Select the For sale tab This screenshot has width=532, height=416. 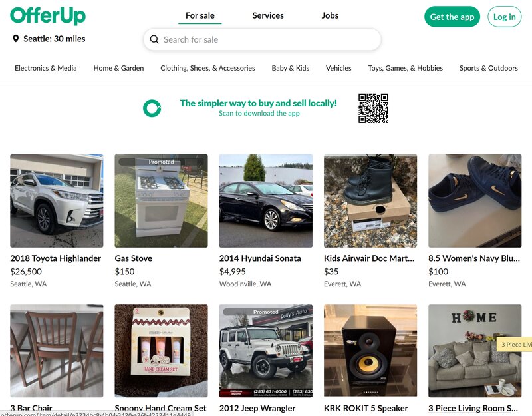pyautogui.click(x=199, y=15)
